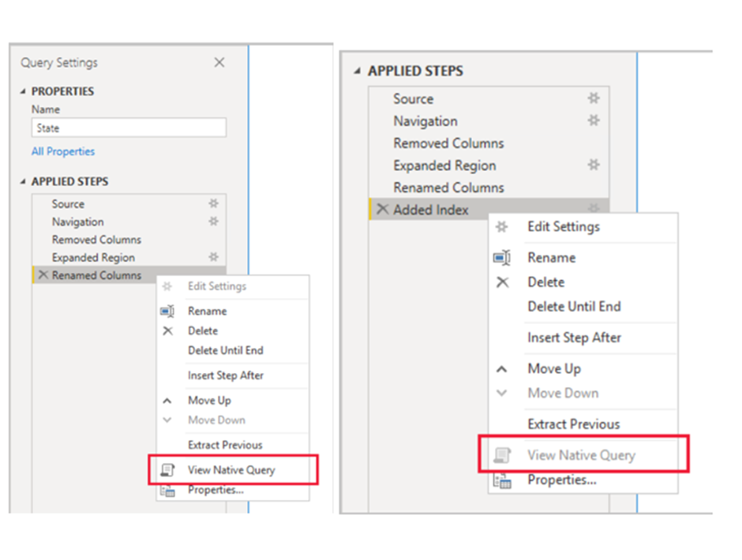Close the Query Settings pane
The width and height of the screenshot is (742, 560).
coord(219,62)
